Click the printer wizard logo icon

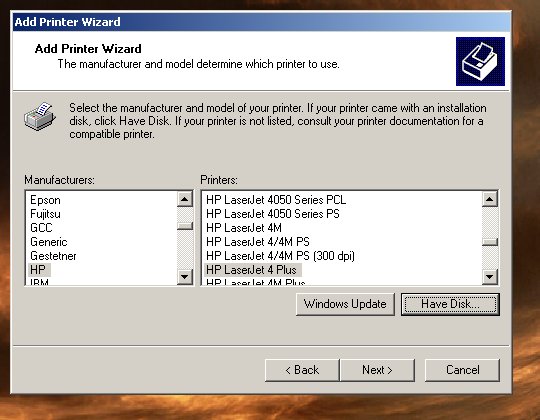coord(480,61)
